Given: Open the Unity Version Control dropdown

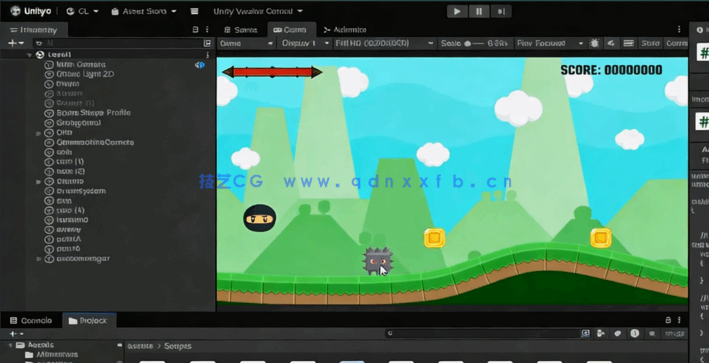Looking at the screenshot, I should click(x=258, y=11).
